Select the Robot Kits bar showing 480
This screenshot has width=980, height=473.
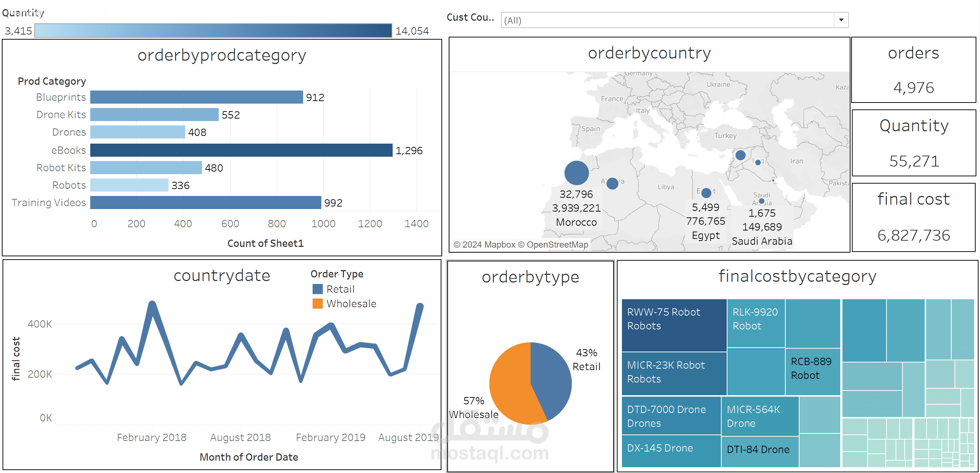tap(146, 167)
